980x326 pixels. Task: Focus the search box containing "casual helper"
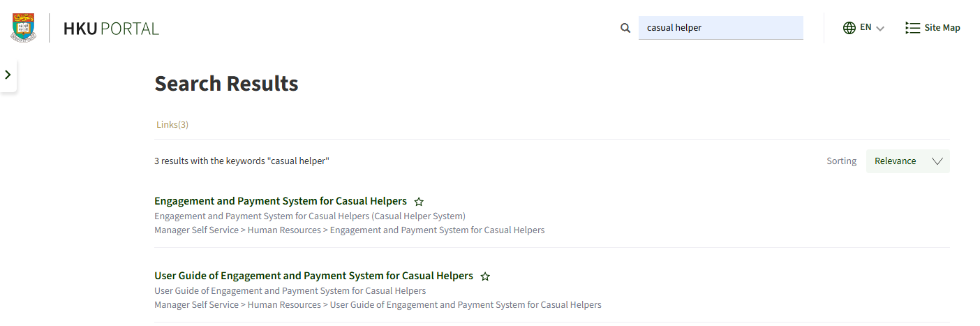click(x=720, y=28)
